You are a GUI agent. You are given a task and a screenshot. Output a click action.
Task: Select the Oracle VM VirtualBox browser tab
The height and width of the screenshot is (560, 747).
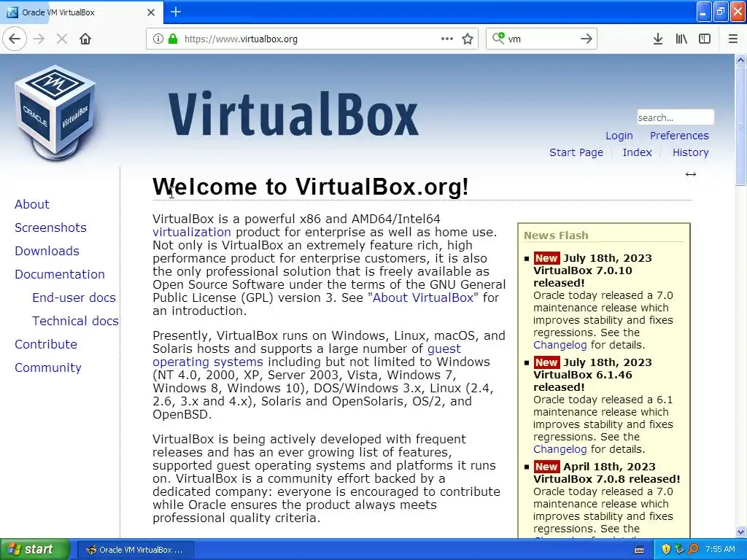coord(82,12)
